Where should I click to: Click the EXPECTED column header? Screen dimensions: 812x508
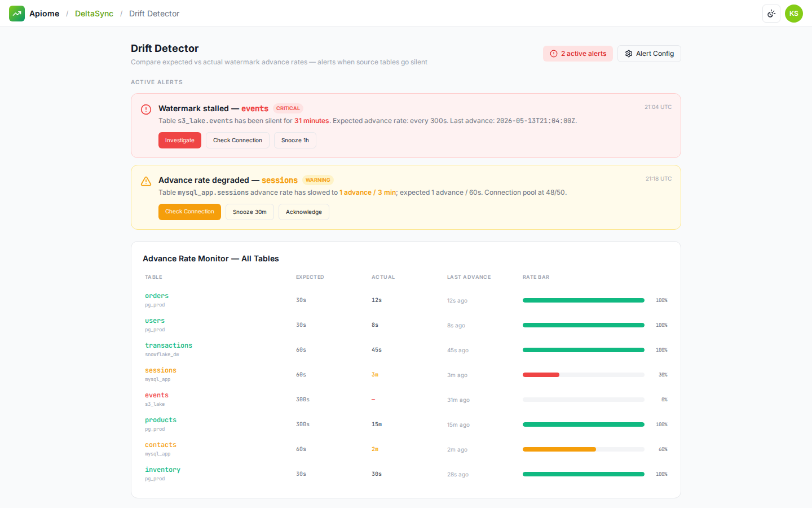tap(310, 277)
